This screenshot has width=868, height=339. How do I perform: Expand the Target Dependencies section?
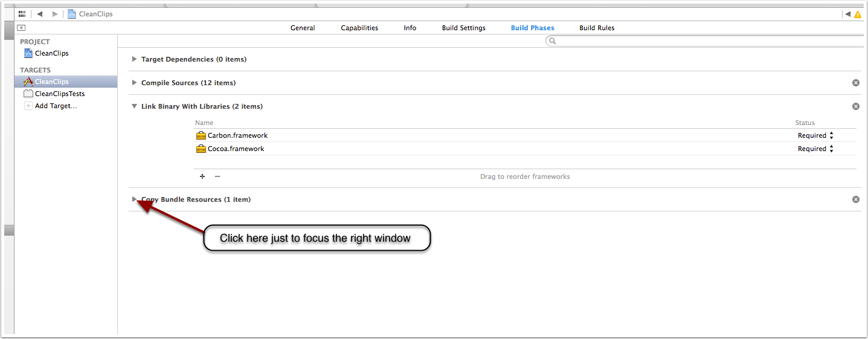pyautogui.click(x=134, y=59)
